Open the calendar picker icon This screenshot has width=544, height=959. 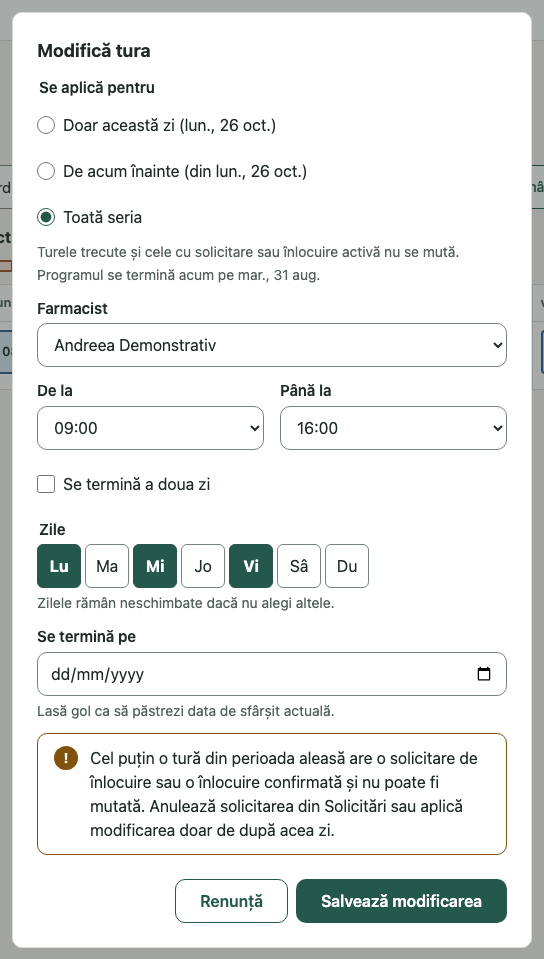pyautogui.click(x=483, y=674)
